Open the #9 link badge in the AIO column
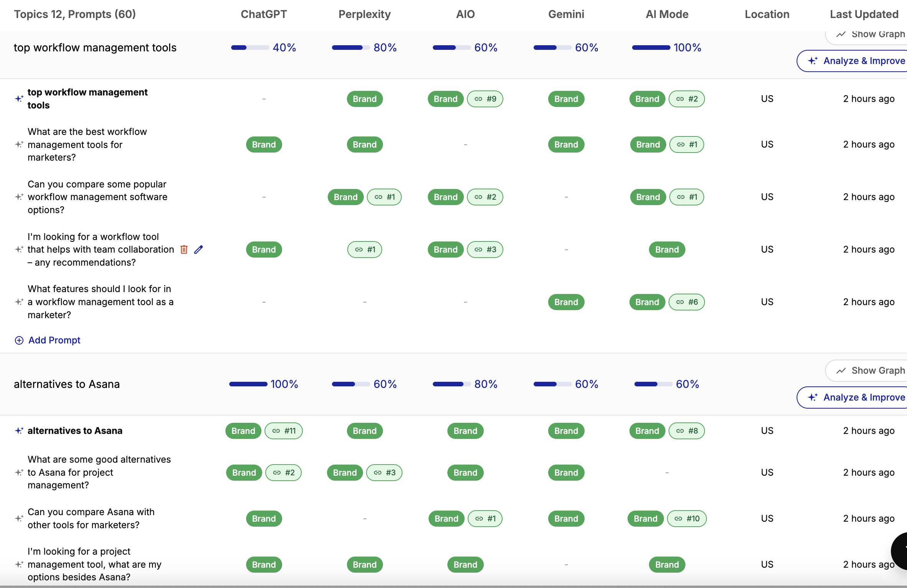 coord(485,99)
